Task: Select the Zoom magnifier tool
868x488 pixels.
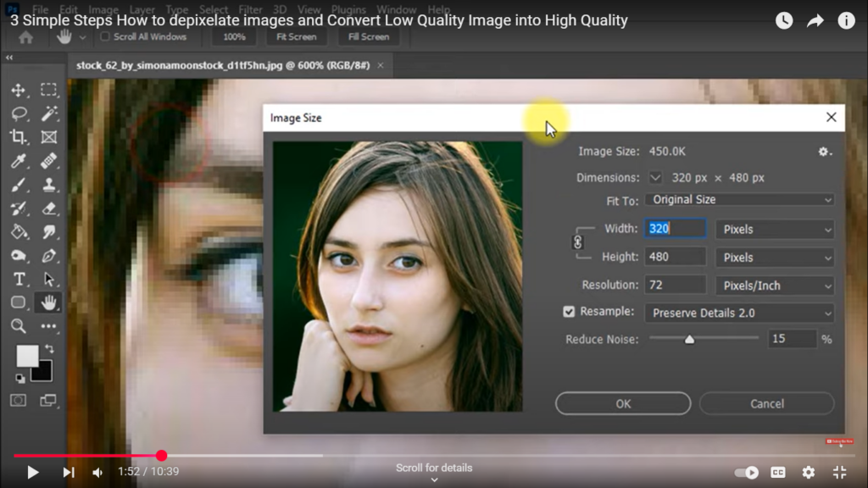Action: click(x=19, y=326)
